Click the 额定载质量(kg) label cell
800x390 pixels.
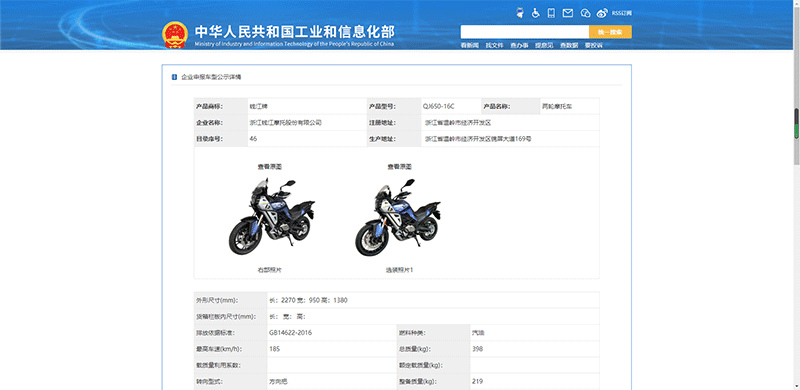point(434,365)
